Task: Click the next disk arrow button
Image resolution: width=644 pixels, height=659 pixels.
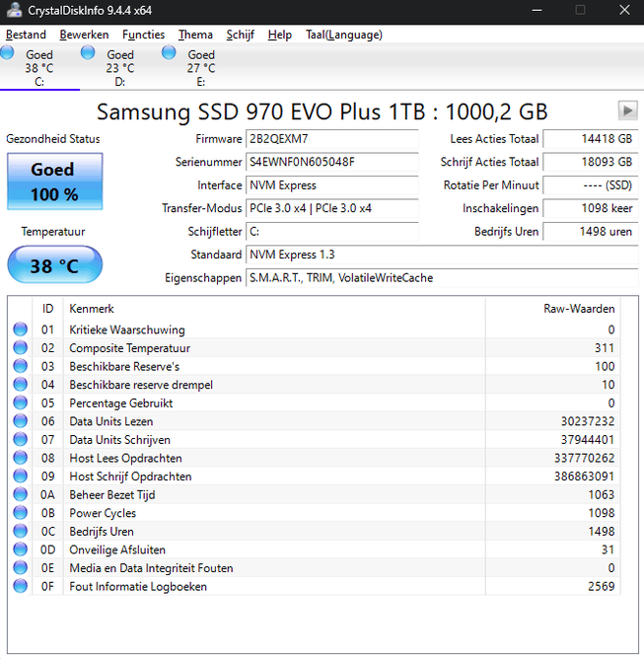Action: pyautogui.click(x=627, y=110)
